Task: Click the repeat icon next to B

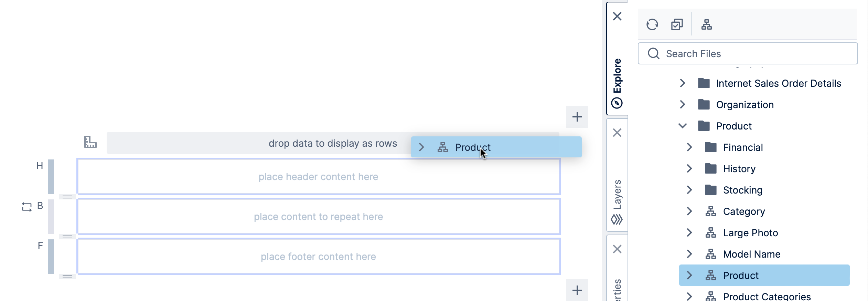Action: click(x=27, y=207)
